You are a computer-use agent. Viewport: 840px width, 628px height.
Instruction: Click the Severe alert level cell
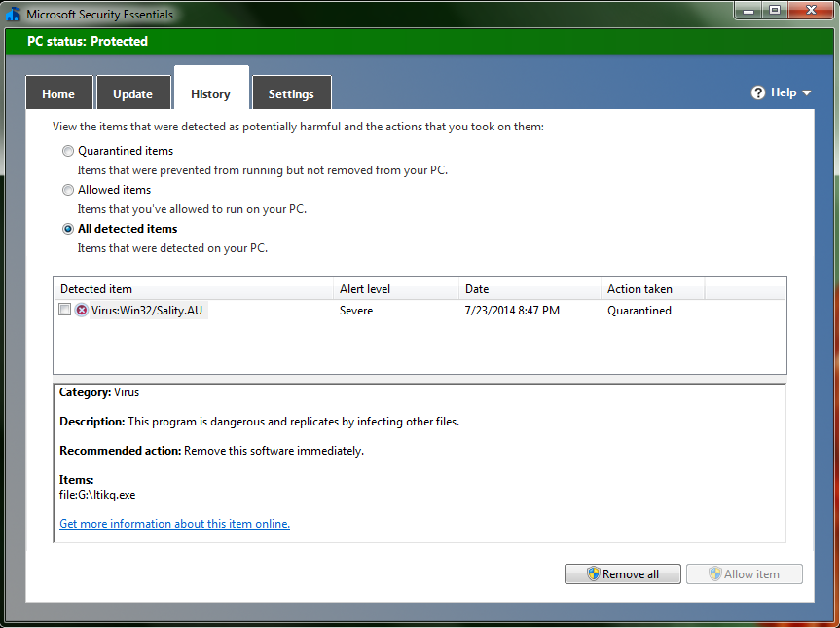[x=356, y=311]
